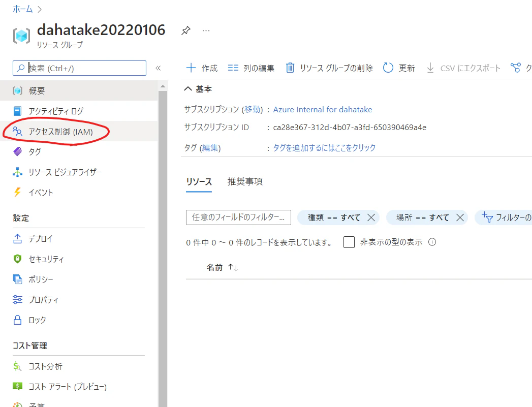Click the タグ purple tag icon
This screenshot has width=532, height=407.
point(17,151)
